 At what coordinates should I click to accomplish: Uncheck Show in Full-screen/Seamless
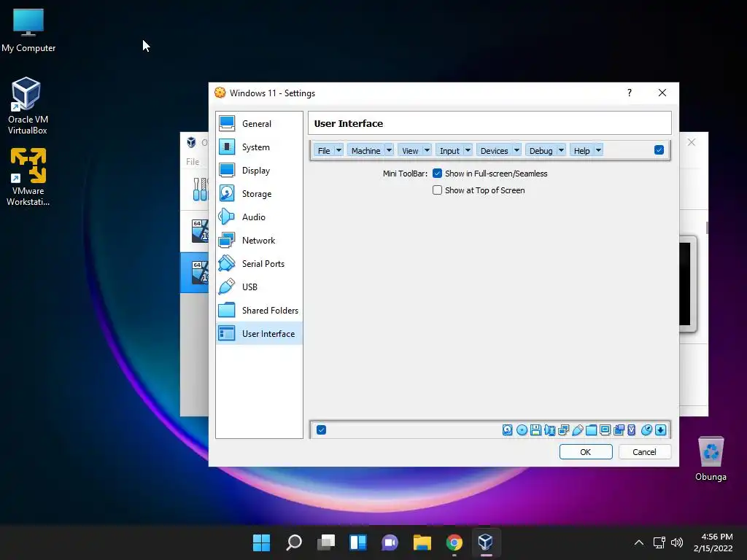(437, 174)
